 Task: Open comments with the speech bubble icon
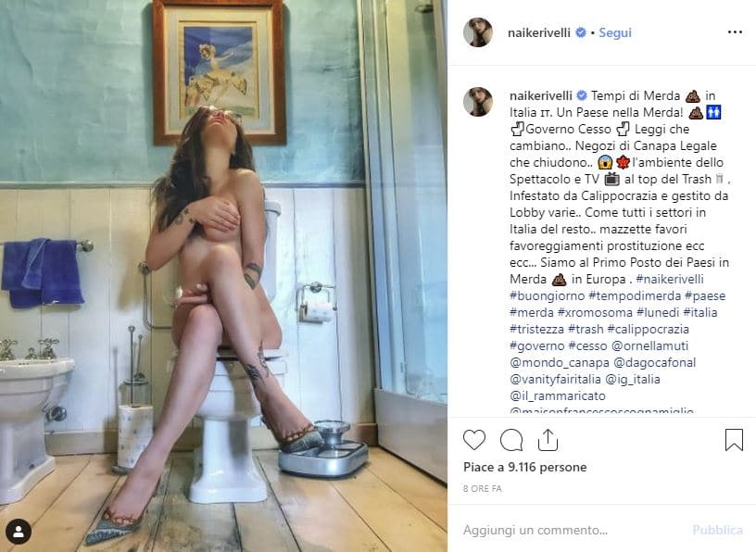coord(511,440)
